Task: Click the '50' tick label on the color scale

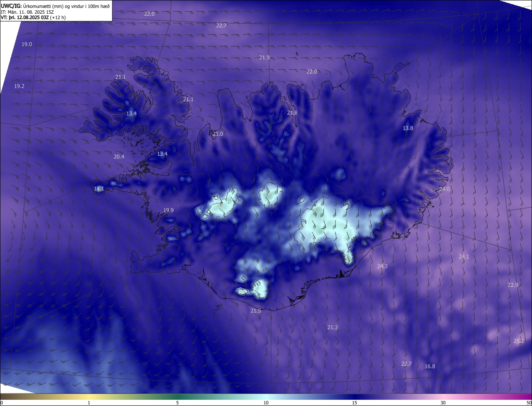Action: [x=528, y=403]
